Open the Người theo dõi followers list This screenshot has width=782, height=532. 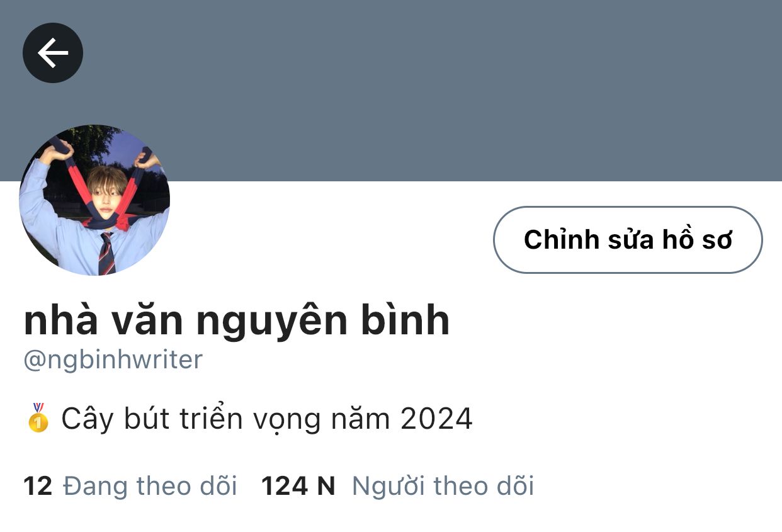click(x=443, y=486)
